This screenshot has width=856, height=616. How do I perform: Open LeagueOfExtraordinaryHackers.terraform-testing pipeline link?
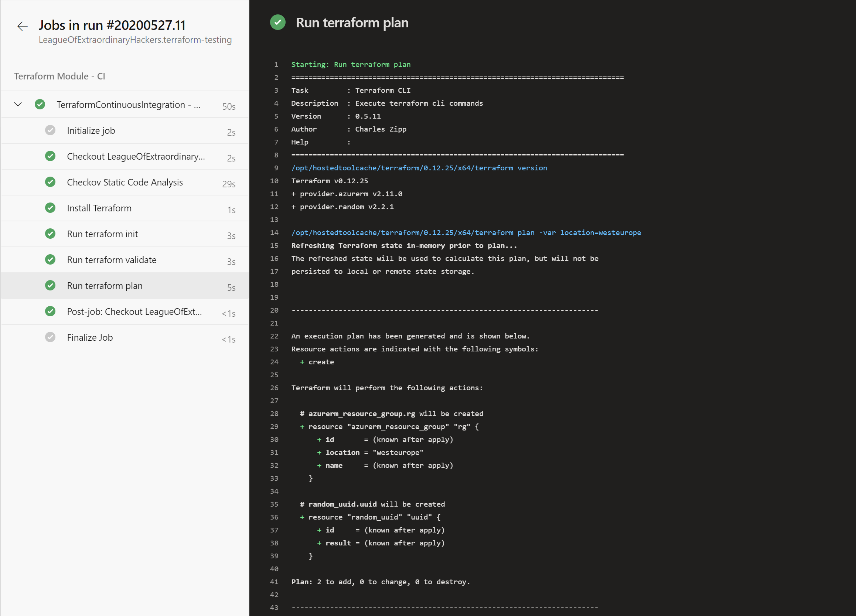click(x=135, y=40)
